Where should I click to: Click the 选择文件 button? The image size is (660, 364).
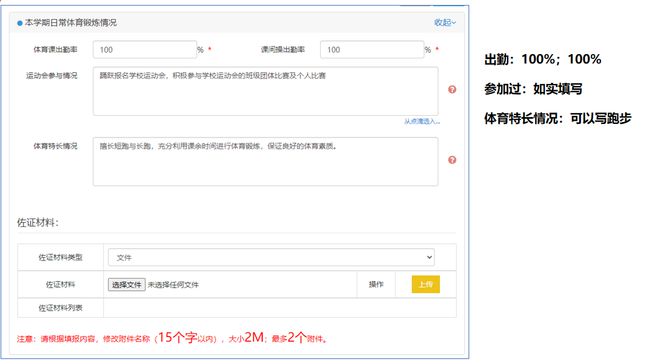(127, 284)
